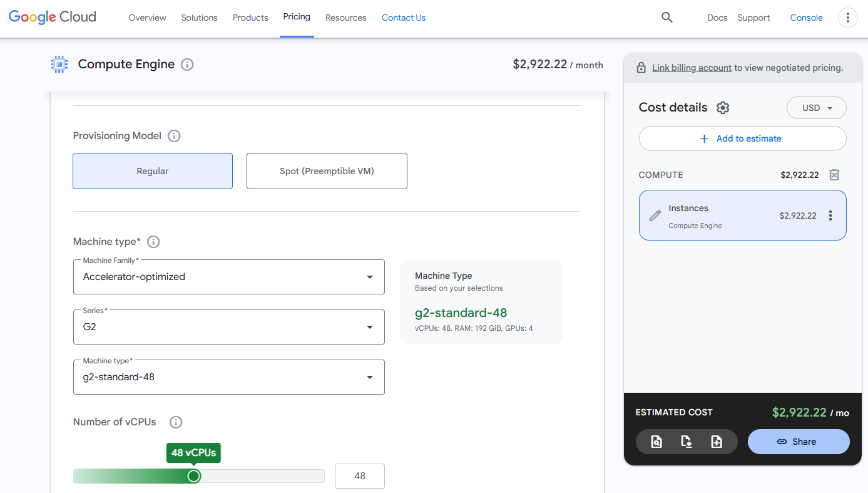Open Machine Family dropdown

(229, 277)
